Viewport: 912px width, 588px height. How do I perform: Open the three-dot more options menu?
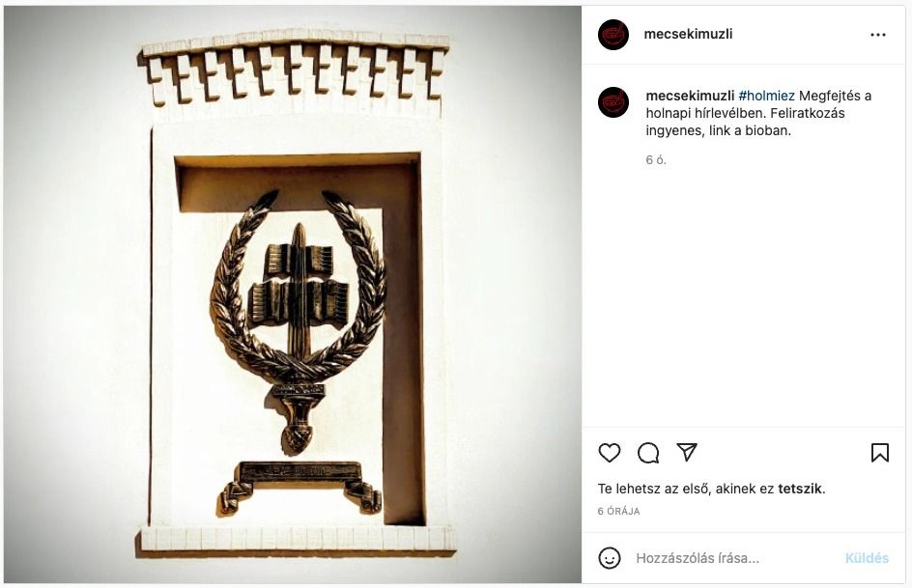(877, 35)
